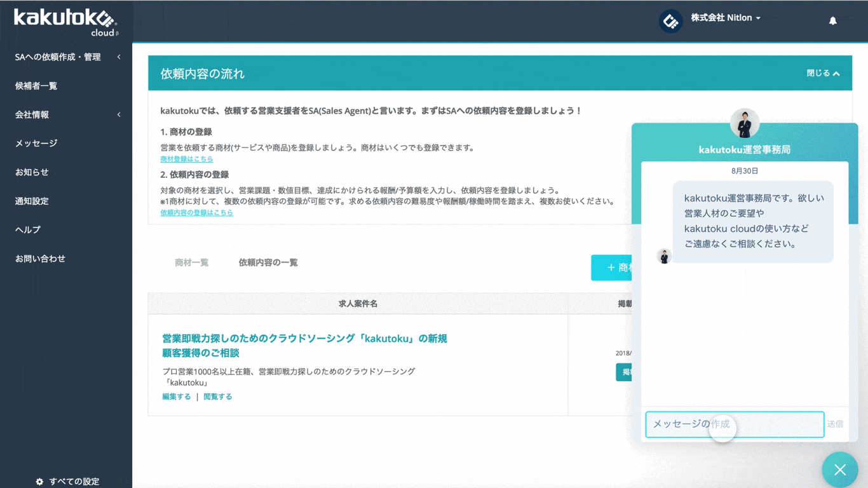Expand SAへの依頼作成・管理 sidebar menu
Image resolution: width=868 pixels, height=488 pixels.
119,57
